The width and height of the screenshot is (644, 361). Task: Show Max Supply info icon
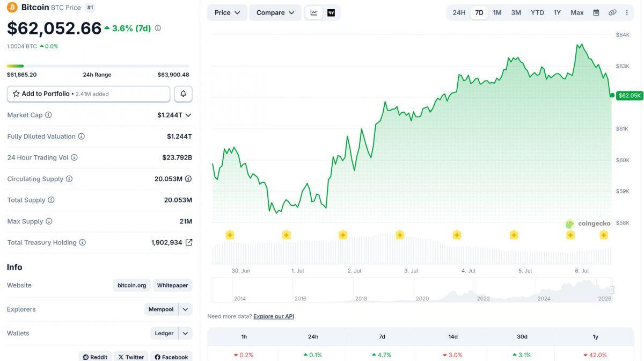click(x=49, y=221)
